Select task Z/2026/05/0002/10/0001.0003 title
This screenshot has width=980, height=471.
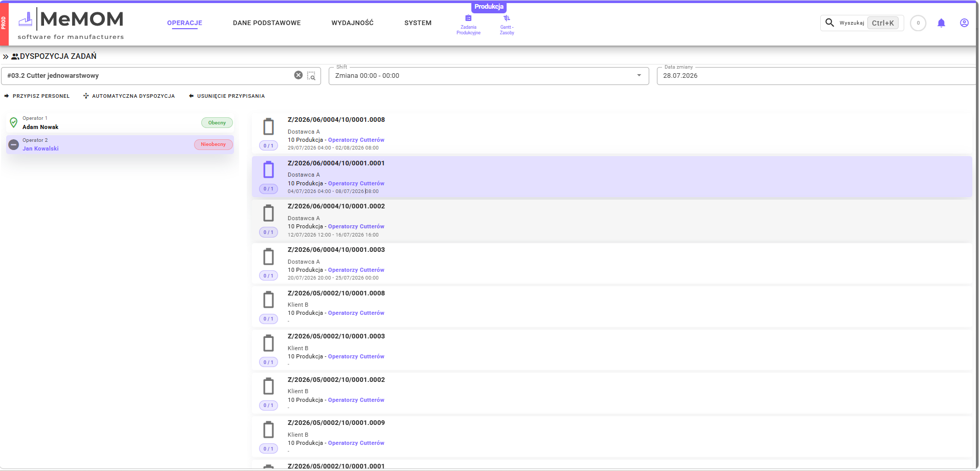pyautogui.click(x=336, y=336)
